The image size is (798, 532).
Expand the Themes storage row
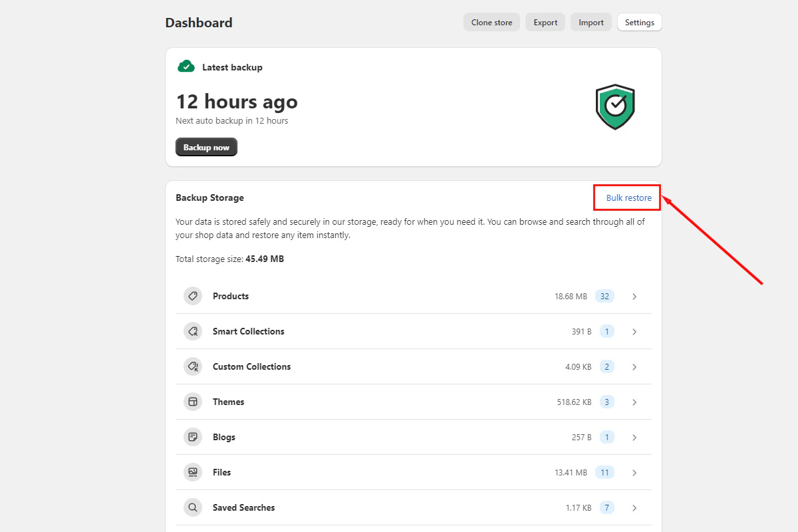pos(634,402)
